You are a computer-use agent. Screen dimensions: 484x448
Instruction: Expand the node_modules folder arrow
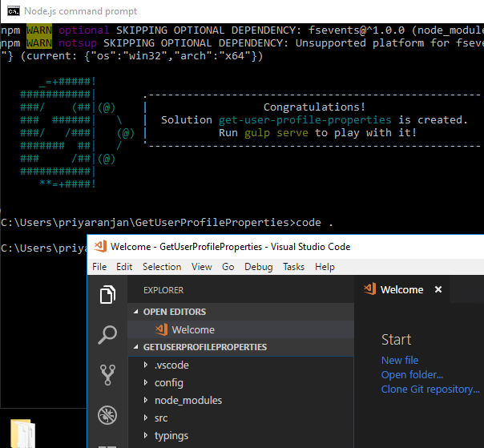pos(146,400)
